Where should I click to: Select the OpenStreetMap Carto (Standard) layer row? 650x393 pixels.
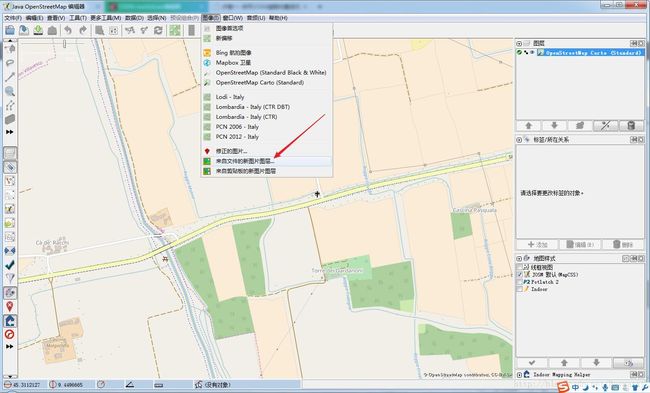click(580, 53)
